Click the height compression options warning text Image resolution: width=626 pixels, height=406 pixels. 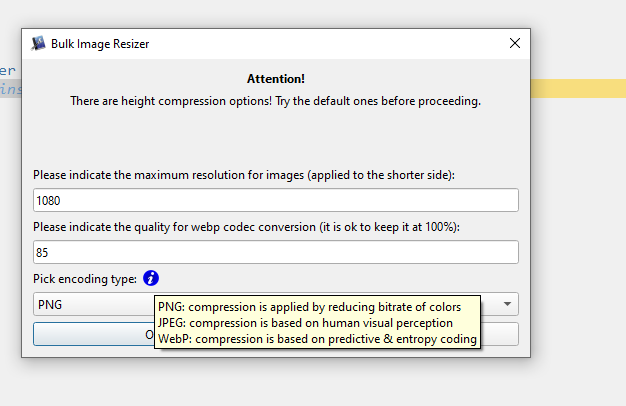275,101
